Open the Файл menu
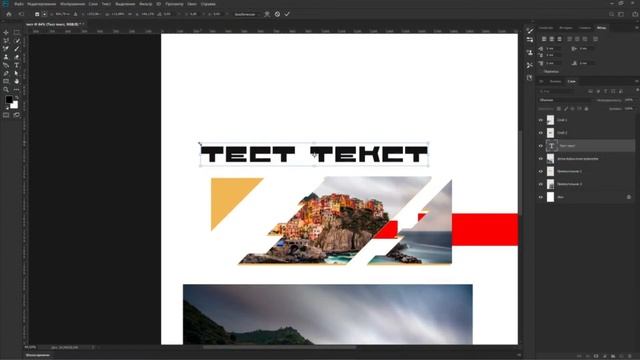This screenshot has width=640, height=360. pyautogui.click(x=19, y=4)
